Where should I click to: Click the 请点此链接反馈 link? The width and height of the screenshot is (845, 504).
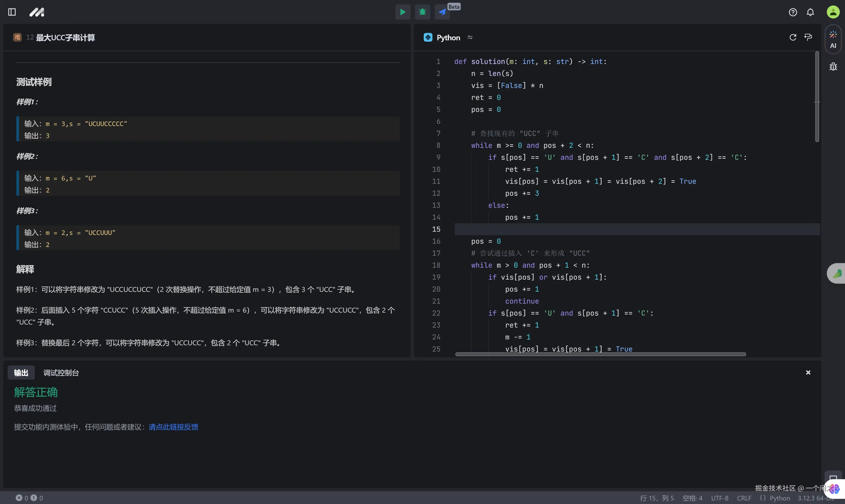point(173,427)
